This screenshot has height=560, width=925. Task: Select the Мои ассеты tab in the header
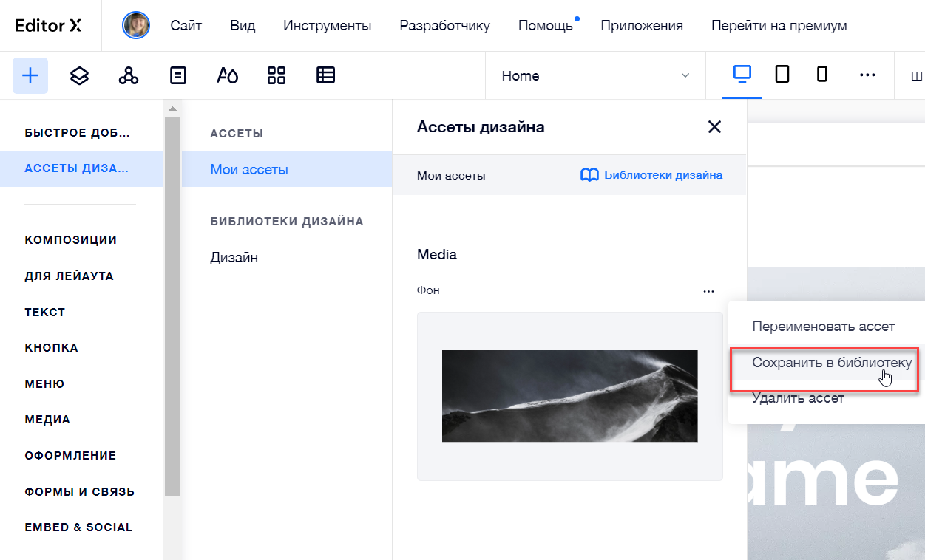coord(451,176)
